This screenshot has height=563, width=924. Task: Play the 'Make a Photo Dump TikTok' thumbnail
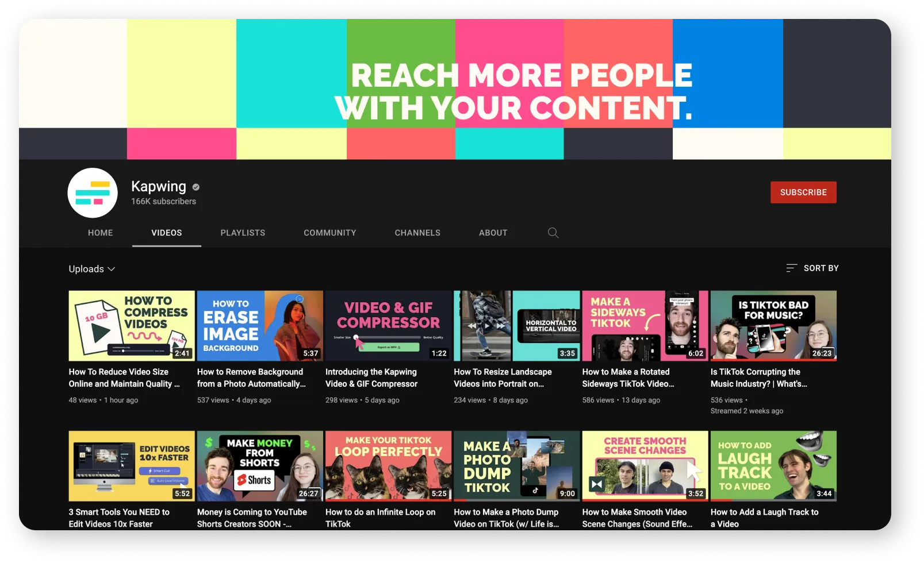[517, 466]
